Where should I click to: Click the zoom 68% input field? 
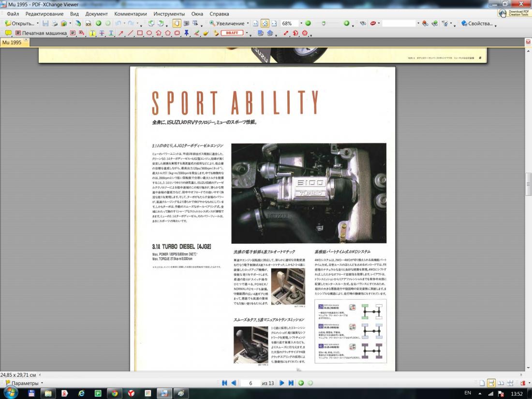[289, 23]
